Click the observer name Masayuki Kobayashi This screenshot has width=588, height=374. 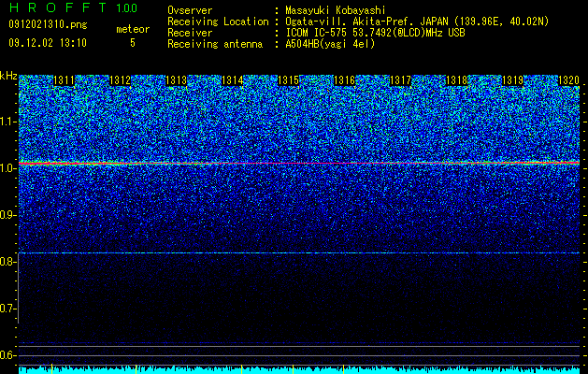tap(335, 10)
